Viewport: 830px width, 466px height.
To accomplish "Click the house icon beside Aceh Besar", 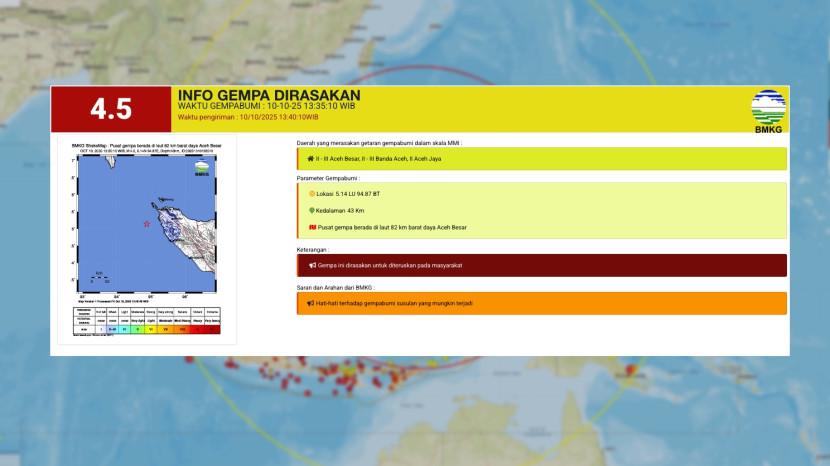I will click(311, 158).
